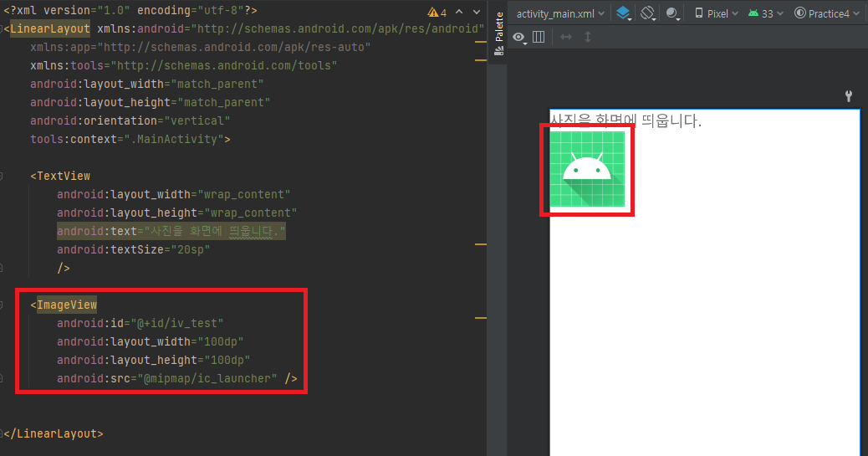The image size is (868, 456).
Task: Go to previous highlighted problem arrow
Action: tap(459, 12)
